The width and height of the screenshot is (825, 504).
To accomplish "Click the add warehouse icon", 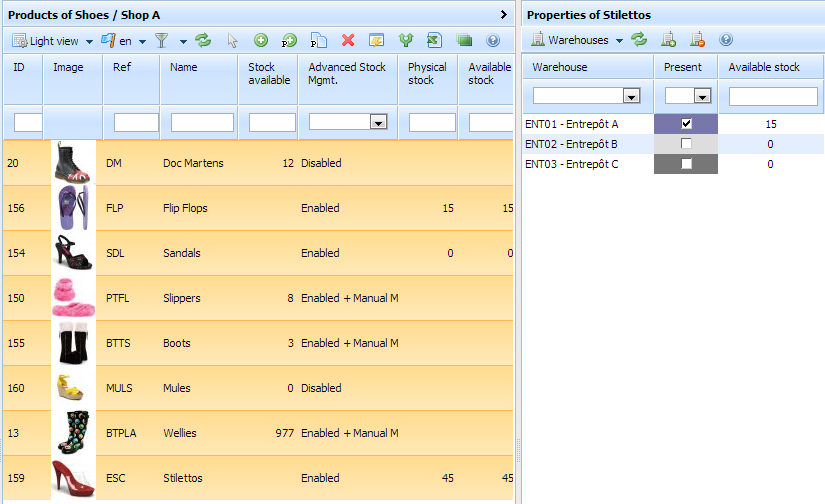I will click(x=669, y=41).
